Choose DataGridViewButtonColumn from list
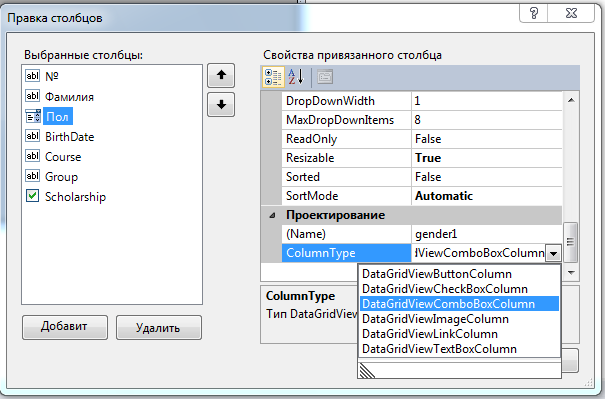The image size is (605, 399). pos(459,274)
